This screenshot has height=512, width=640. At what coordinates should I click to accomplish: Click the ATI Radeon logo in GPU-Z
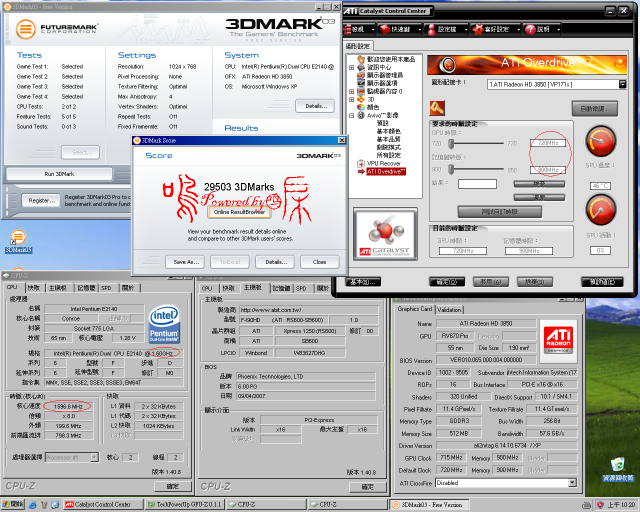pyautogui.click(x=559, y=341)
